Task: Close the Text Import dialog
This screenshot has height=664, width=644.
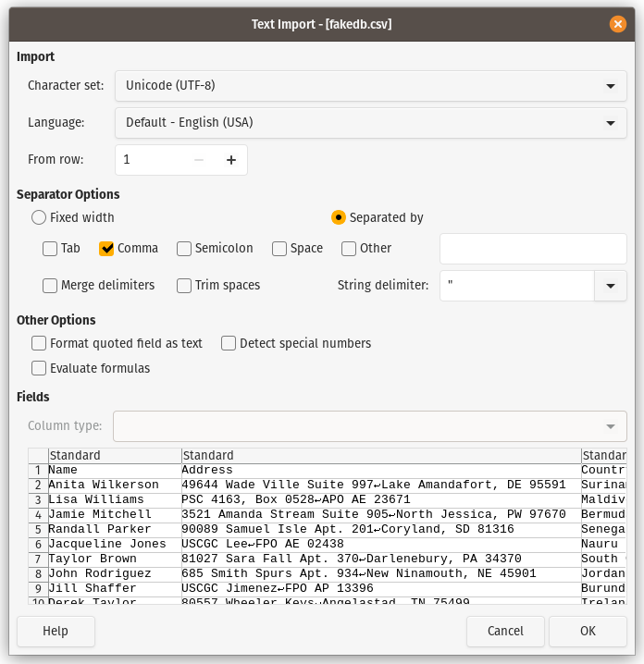Action: pos(618,24)
